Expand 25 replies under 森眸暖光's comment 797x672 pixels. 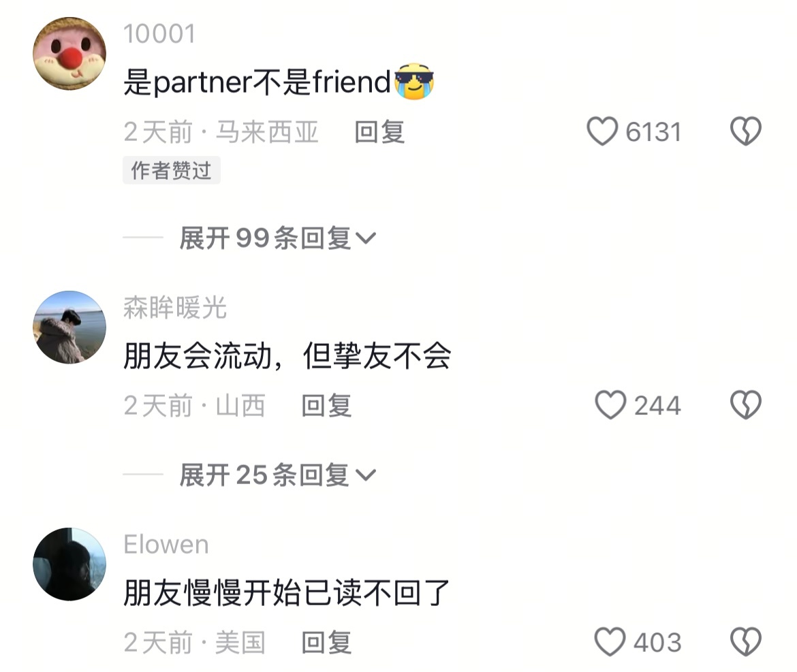pos(277,475)
